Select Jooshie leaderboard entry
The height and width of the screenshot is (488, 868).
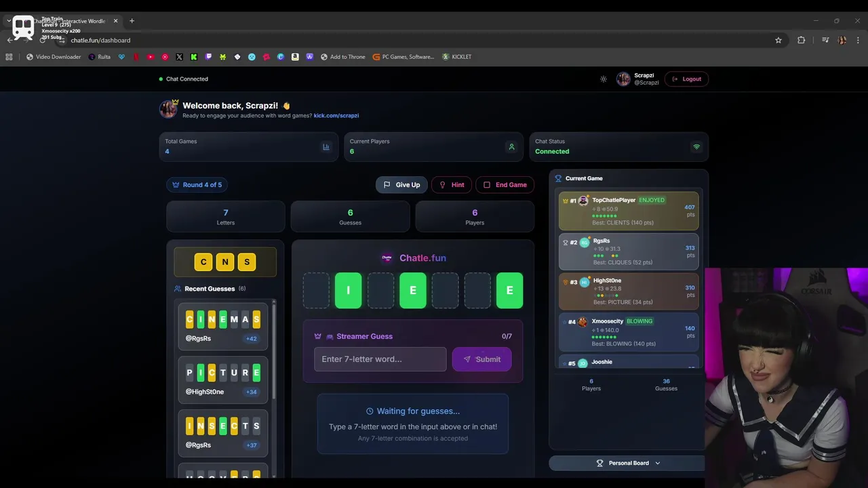pyautogui.click(x=629, y=362)
